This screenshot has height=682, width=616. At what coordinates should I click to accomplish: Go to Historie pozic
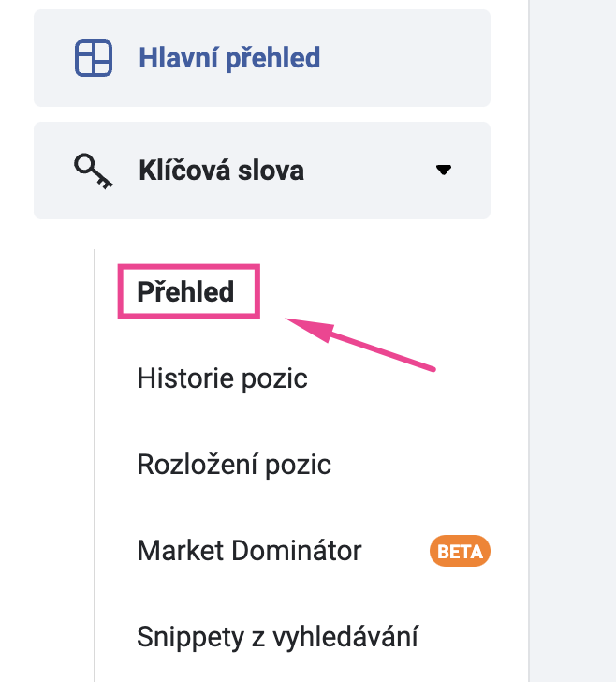[x=222, y=378]
